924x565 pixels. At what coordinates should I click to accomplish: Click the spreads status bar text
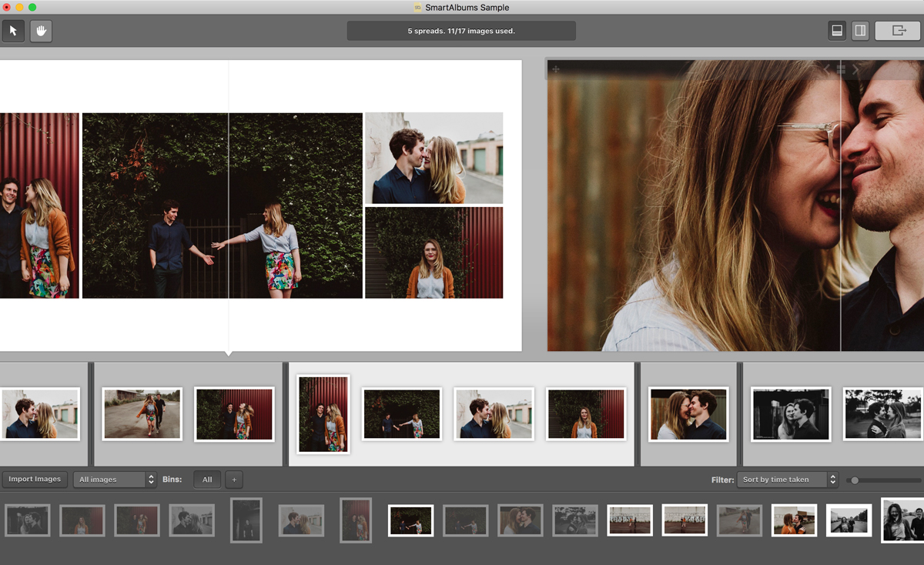pos(461,31)
